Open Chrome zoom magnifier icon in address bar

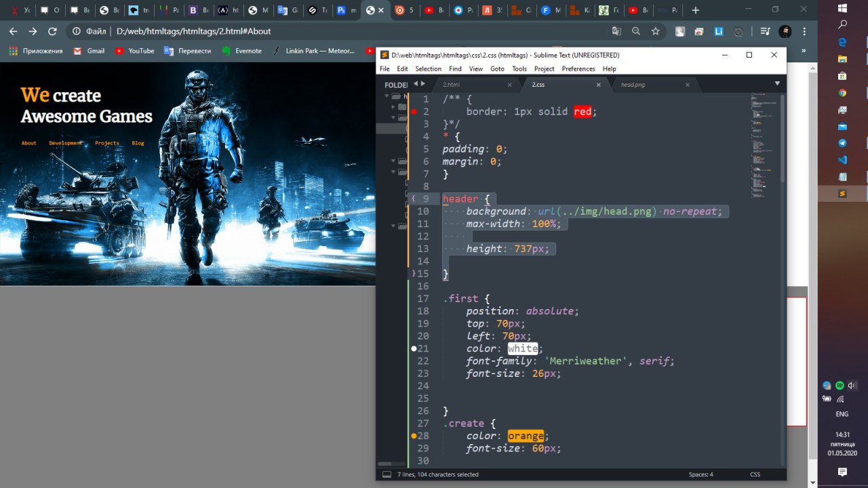(635, 31)
